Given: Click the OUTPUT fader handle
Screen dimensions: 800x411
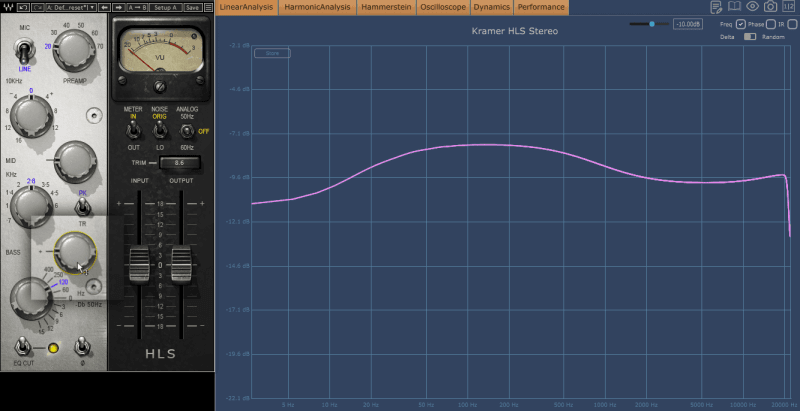Looking at the screenshot, I should [x=181, y=264].
